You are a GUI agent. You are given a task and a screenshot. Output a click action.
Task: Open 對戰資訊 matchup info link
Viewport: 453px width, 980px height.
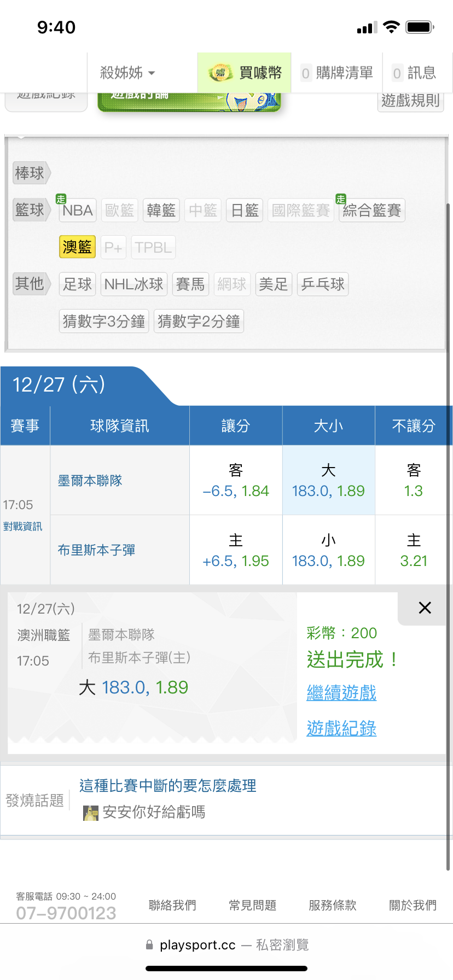coord(22,527)
